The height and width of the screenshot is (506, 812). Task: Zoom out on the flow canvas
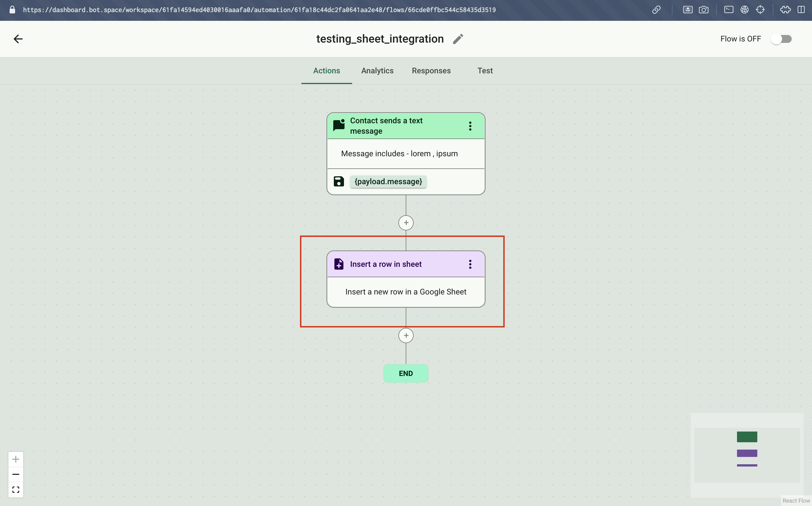click(x=16, y=474)
